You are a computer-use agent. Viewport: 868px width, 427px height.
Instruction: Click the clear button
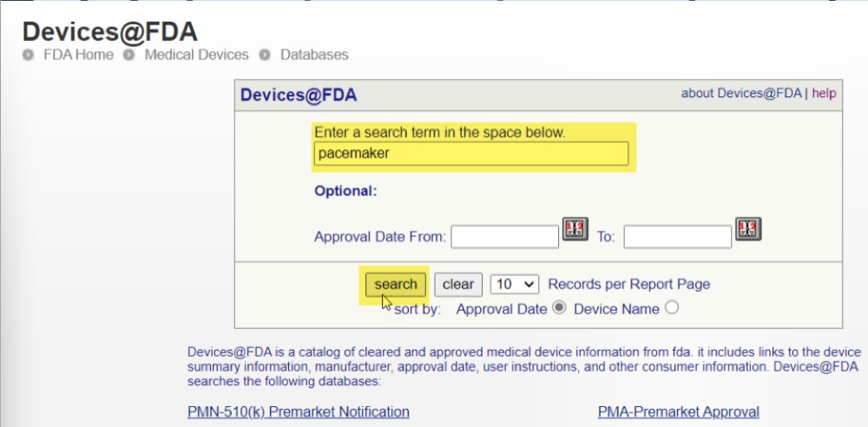tap(458, 284)
